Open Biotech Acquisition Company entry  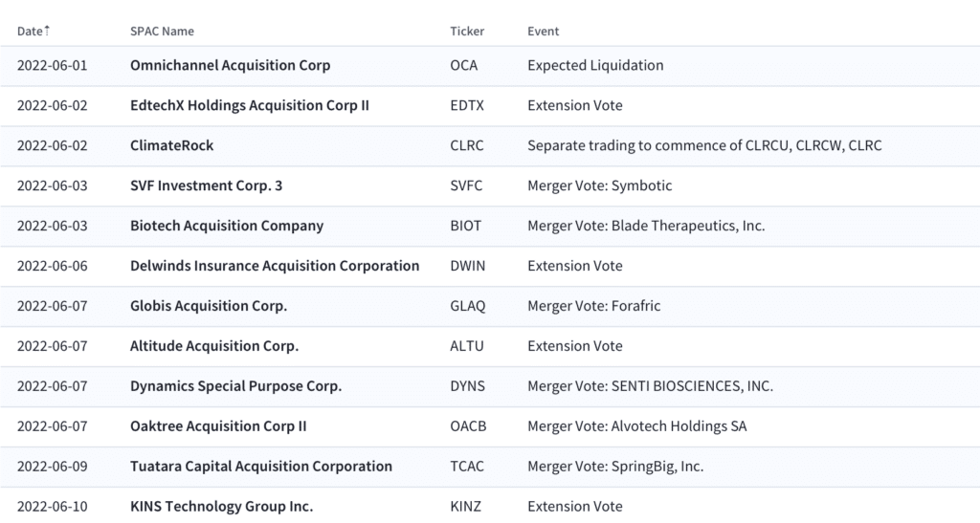[x=227, y=226]
